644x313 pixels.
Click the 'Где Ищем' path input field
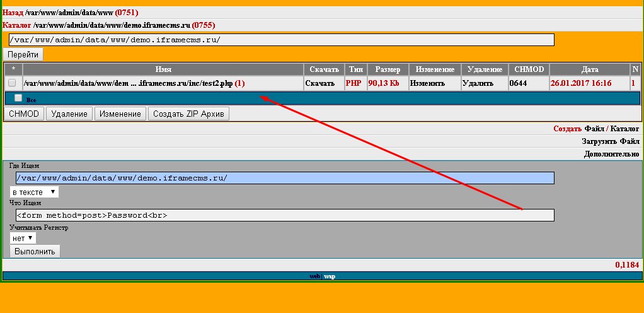click(285, 178)
